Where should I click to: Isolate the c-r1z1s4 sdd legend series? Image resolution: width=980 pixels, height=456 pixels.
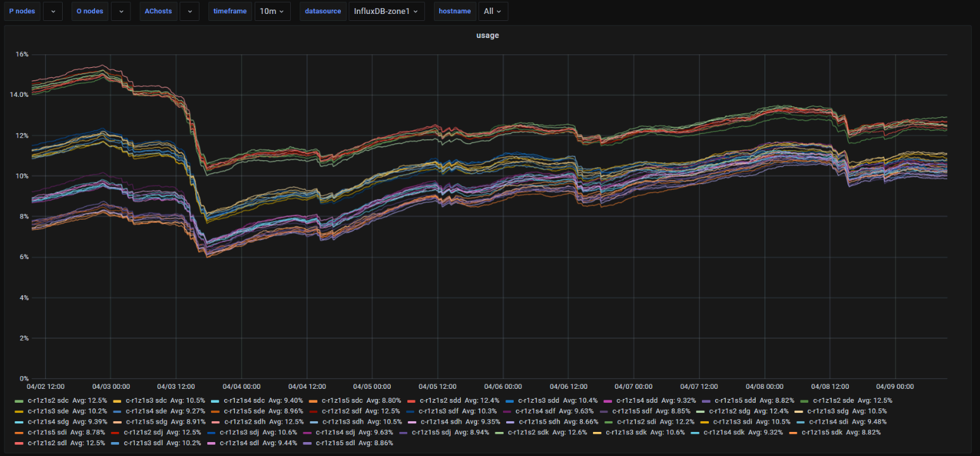pyautogui.click(x=637, y=401)
